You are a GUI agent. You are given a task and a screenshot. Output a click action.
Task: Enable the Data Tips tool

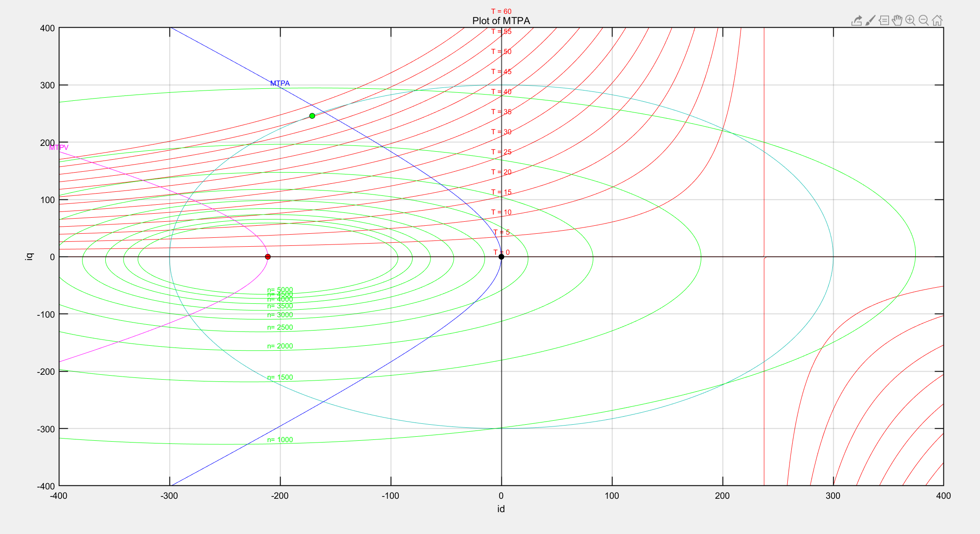coord(884,21)
